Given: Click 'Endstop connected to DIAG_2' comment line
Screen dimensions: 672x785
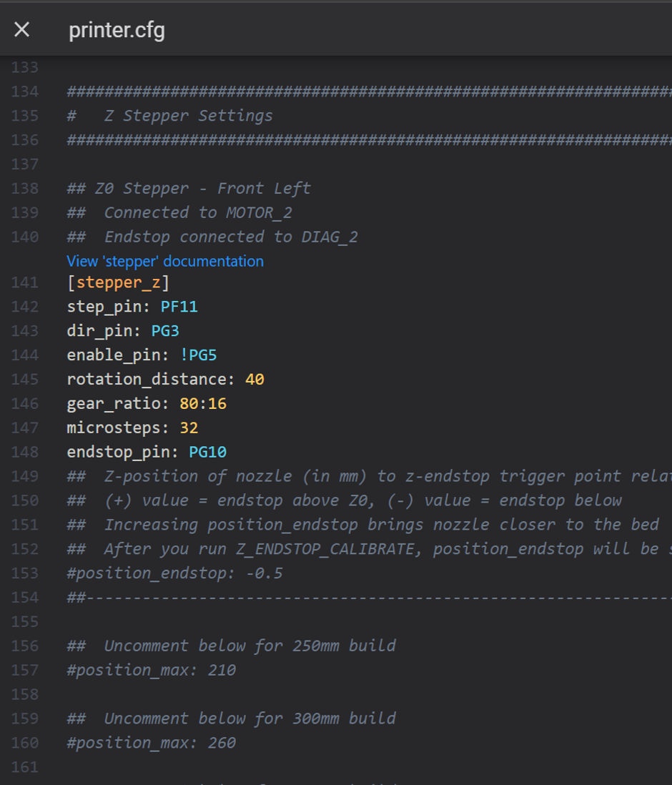Looking at the screenshot, I should pyautogui.click(x=231, y=237).
